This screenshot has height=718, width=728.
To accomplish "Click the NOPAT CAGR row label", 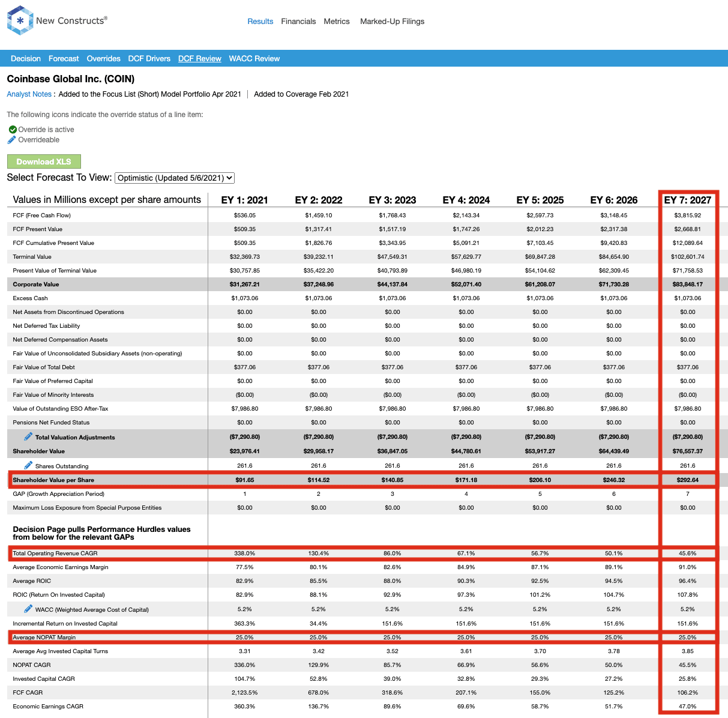I will tap(32, 665).
